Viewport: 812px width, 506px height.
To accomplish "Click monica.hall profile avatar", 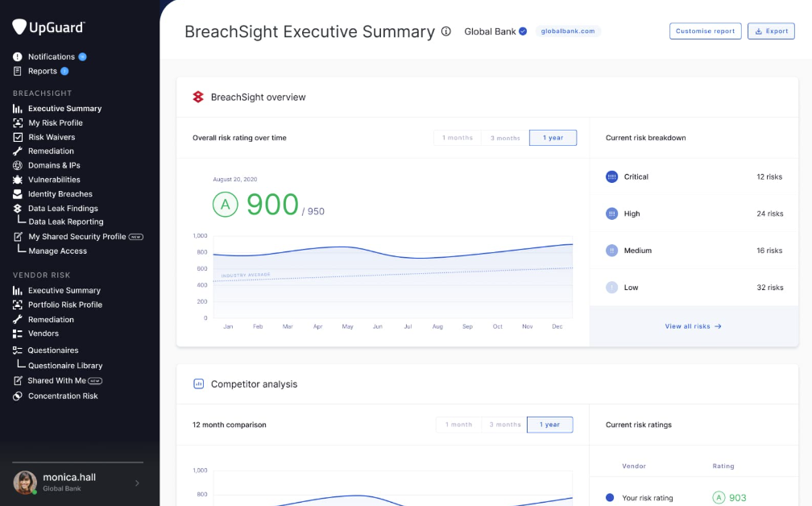I will 25,482.
